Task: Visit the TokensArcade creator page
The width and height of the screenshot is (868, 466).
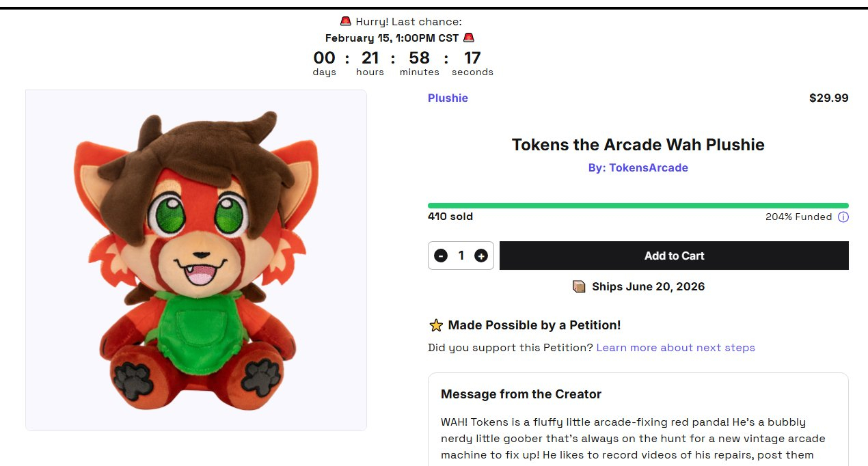Action: pos(638,167)
